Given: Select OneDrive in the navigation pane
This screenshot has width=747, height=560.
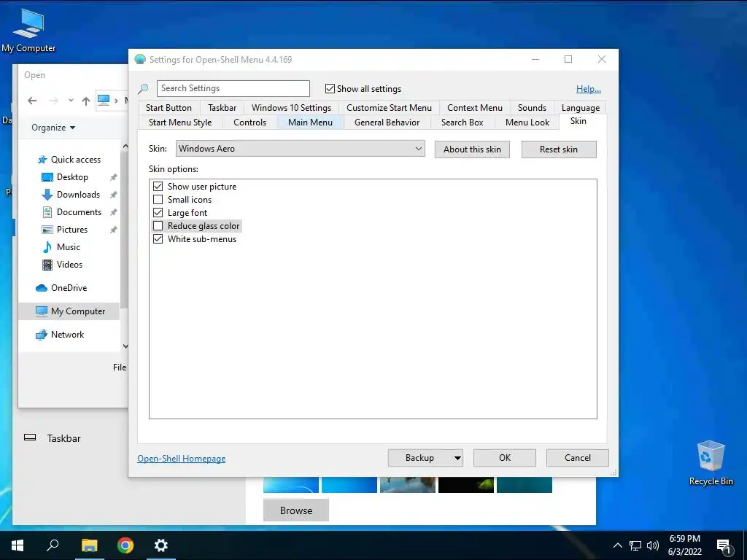Looking at the screenshot, I should (x=61, y=288).
